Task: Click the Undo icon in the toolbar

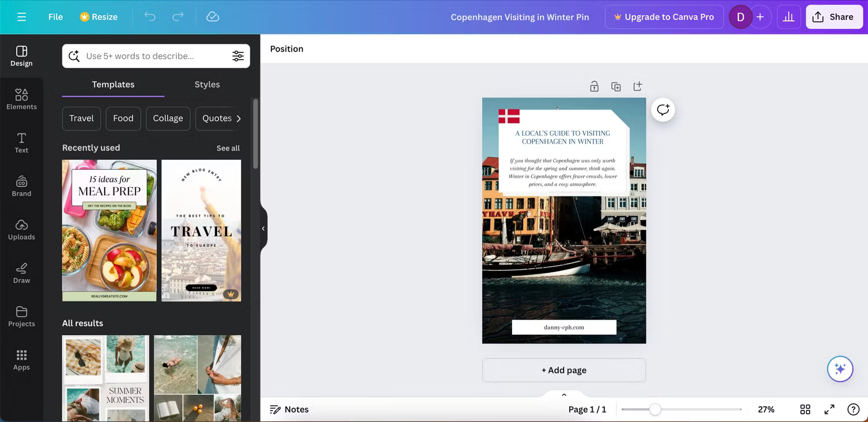Action: coord(150,17)
